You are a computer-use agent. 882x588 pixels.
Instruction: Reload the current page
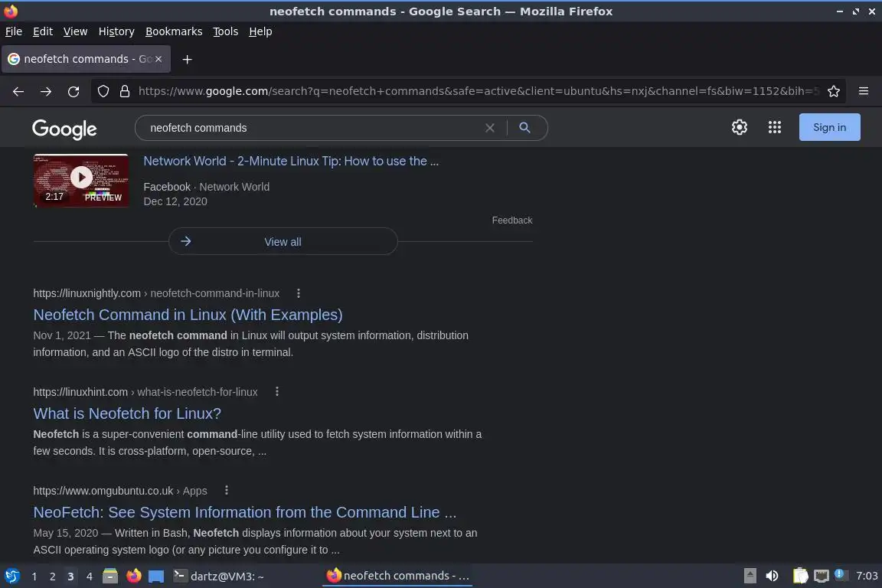(x=73, y=91)
